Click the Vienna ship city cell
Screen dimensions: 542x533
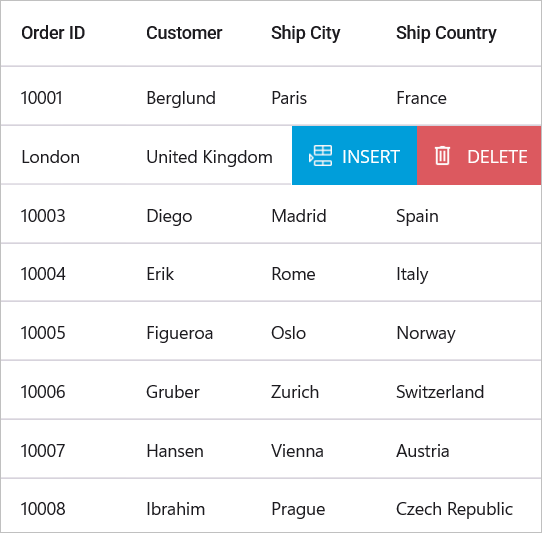point(297,451)
